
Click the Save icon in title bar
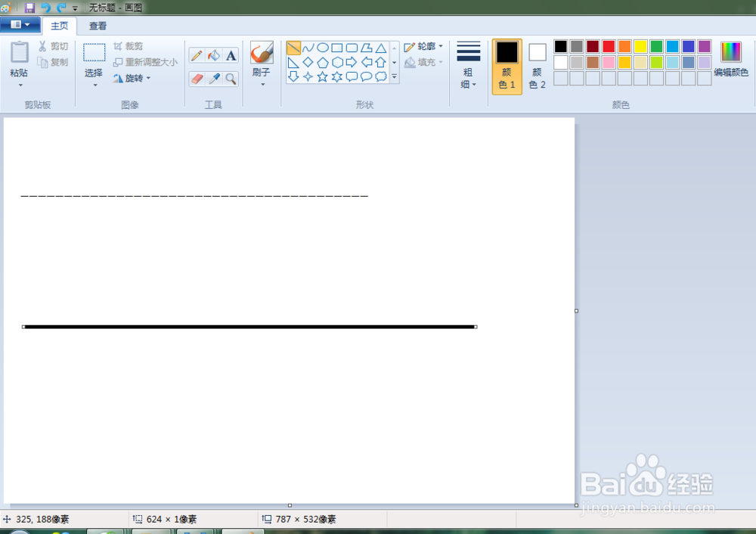point(29,8)
